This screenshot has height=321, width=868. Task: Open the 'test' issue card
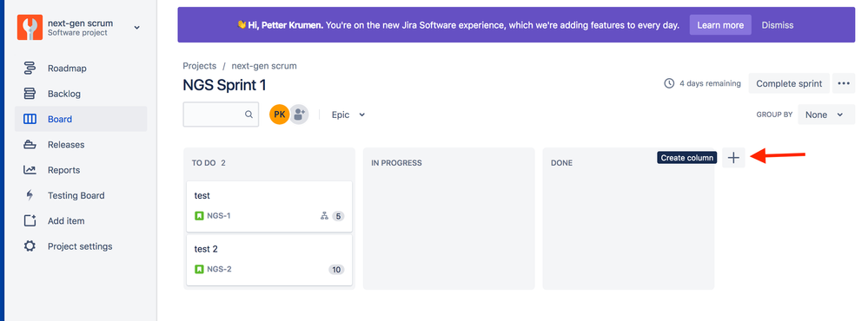pyautogui.click(x=269, y=206)
